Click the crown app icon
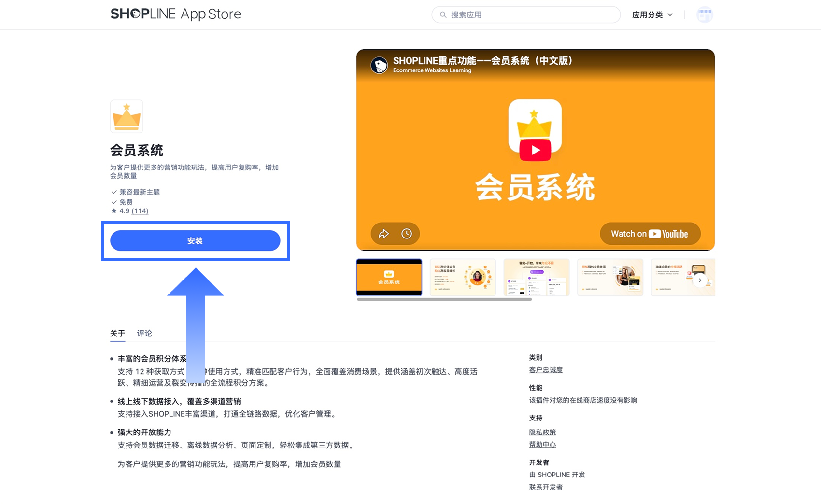Image resolution: width=821 pixels, height=504 pixels. tap(127, 116)
